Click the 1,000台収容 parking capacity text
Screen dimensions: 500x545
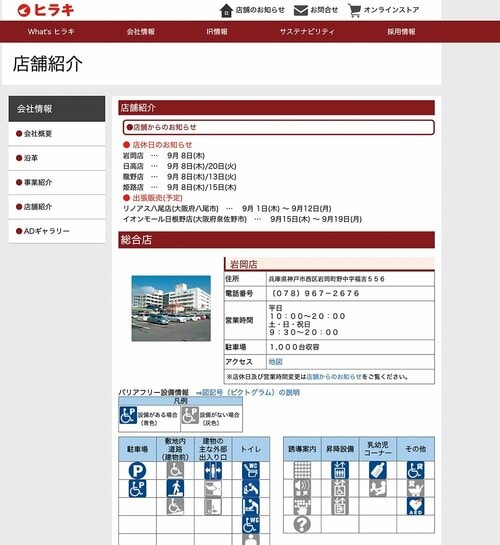click(x=294, y=347)
